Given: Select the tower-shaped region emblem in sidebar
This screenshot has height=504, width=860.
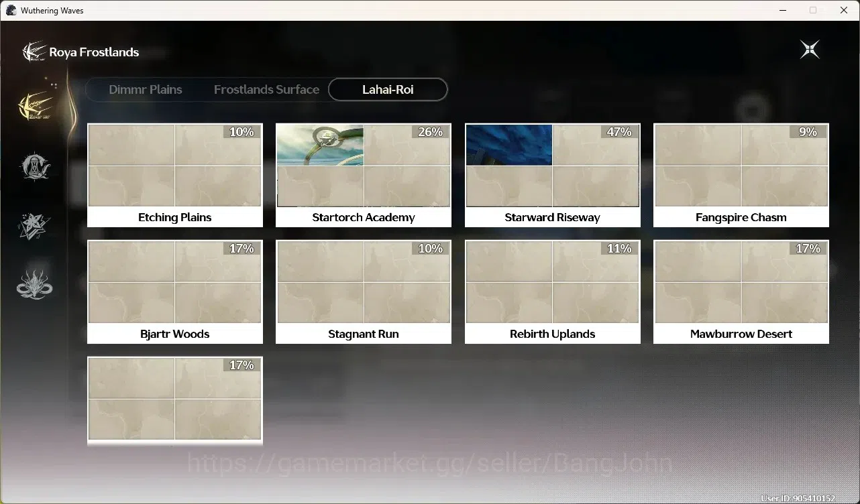Looking at the screenshot, I should [x=34, y=166].
